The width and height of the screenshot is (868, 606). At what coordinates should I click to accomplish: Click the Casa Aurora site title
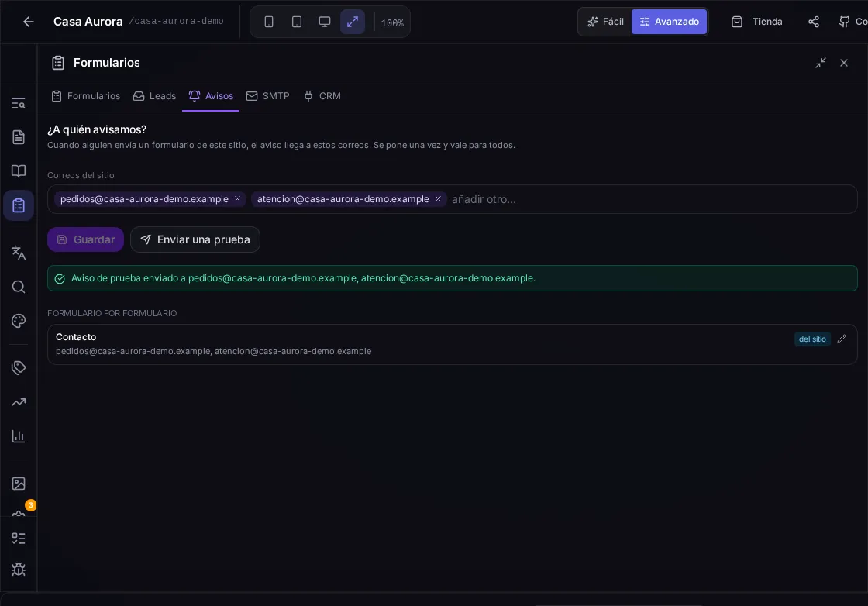click(x=88, y=22)
